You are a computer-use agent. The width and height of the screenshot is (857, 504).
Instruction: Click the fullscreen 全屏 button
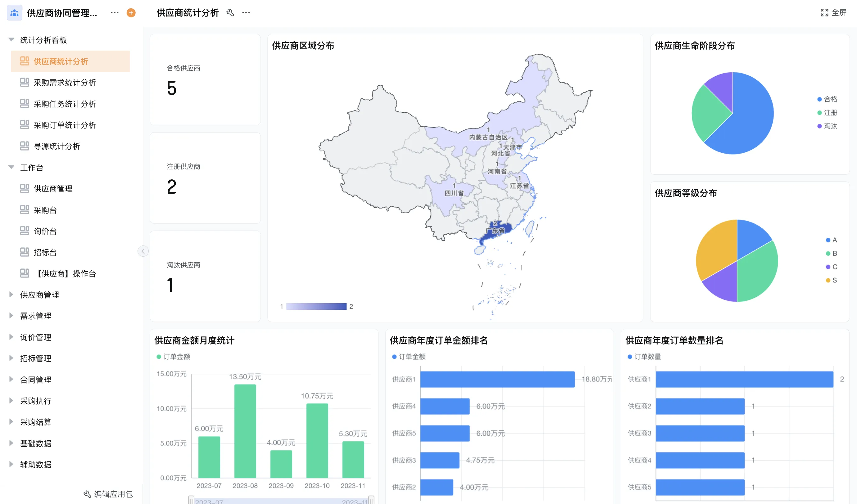click(833, 13)
